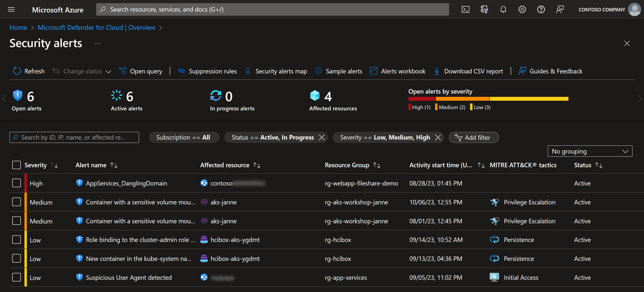The width and height of the screenshot is (644, 292).
Task: Open Cloud Shell terminal icon
Action: point(465,9)
